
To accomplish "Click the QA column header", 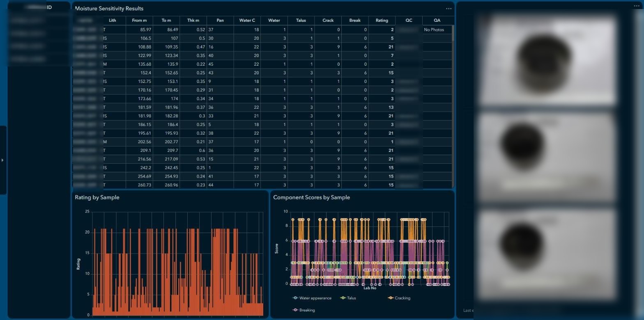I will [437, 21].
